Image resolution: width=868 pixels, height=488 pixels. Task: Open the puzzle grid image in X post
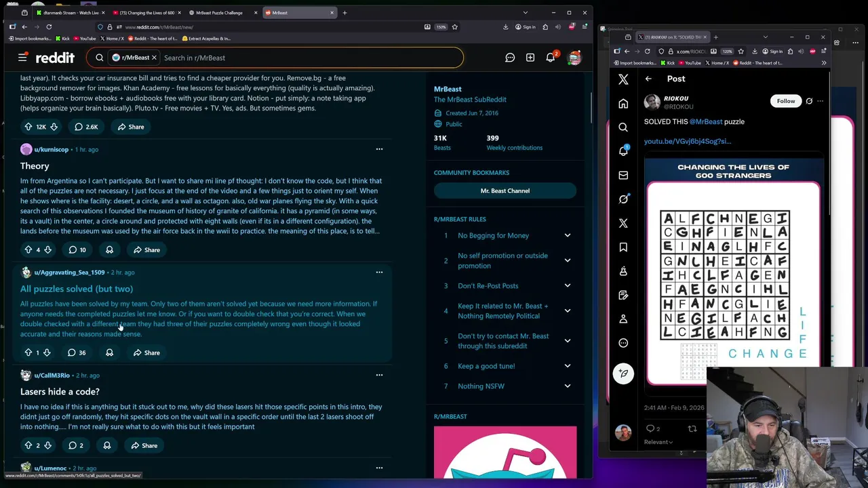(733, 271)
